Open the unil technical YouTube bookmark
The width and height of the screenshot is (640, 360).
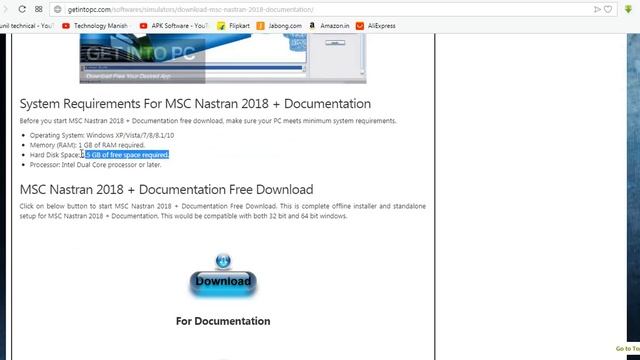tap(26, 26)
